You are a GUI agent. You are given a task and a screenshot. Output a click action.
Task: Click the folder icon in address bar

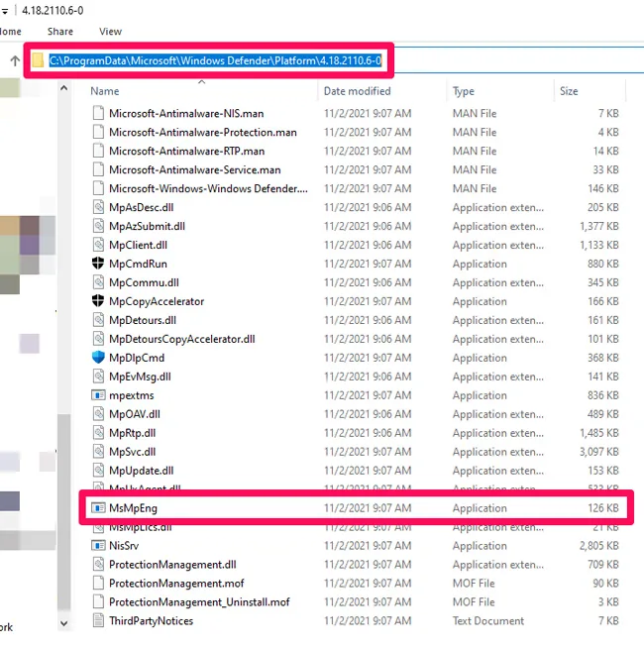[x=38, y=60]
